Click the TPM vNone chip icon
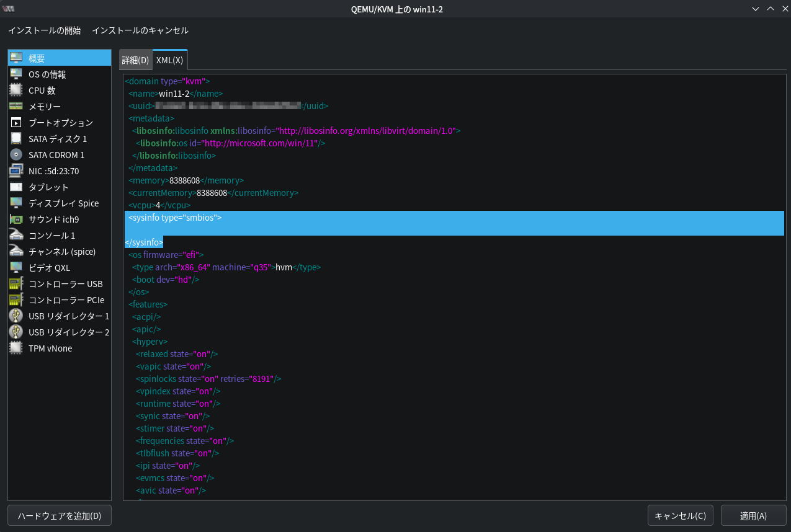Image resolution: width=791 pixels, height=532 pixels. point(16,348)
